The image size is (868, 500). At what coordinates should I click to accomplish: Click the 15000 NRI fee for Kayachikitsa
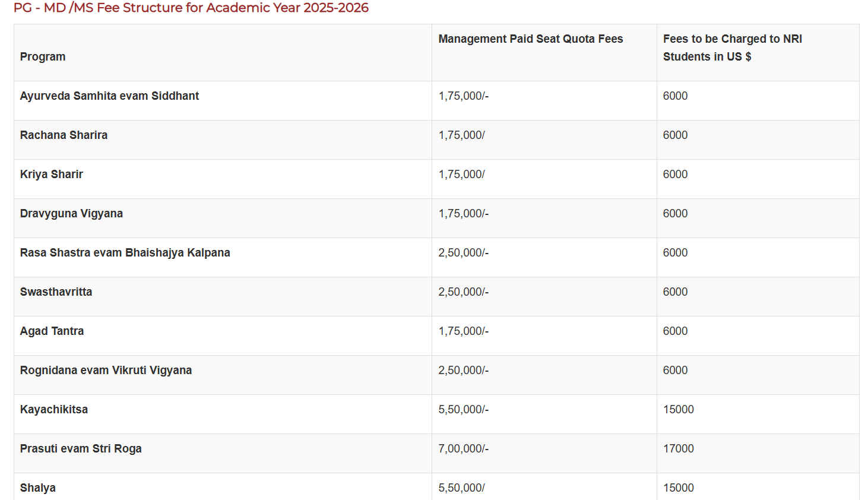678,410
